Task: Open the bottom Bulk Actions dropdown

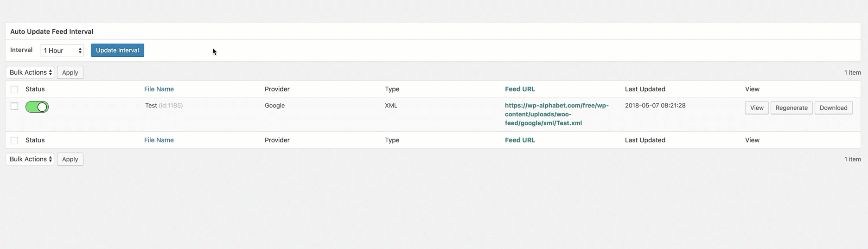Action: click(30, 159)
